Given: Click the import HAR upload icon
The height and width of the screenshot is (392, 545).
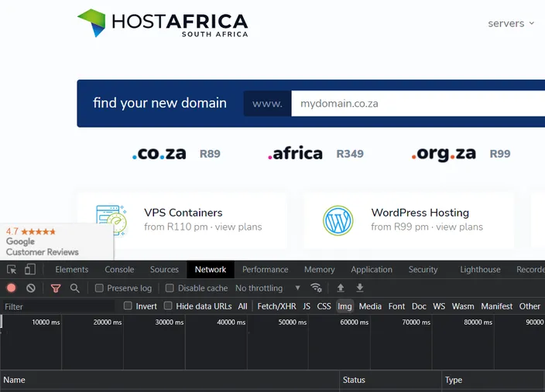Looking at the screenshot, I should (341, 288).
